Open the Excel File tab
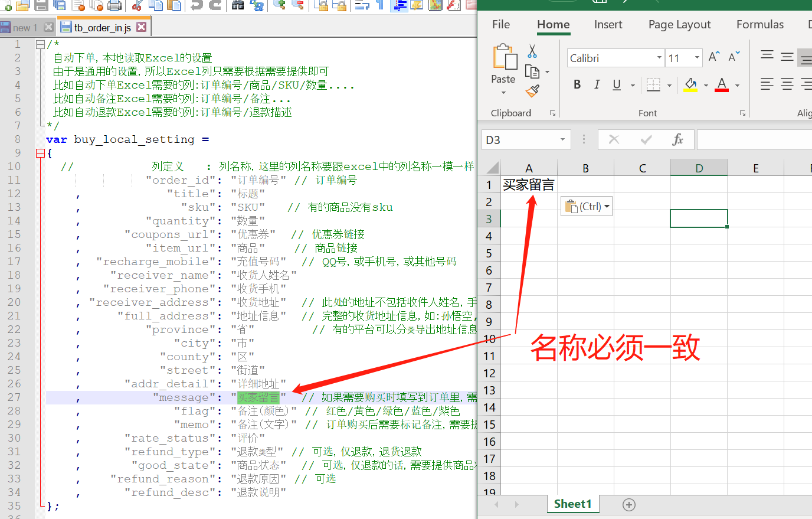812x519 pixels. point(501,24)
